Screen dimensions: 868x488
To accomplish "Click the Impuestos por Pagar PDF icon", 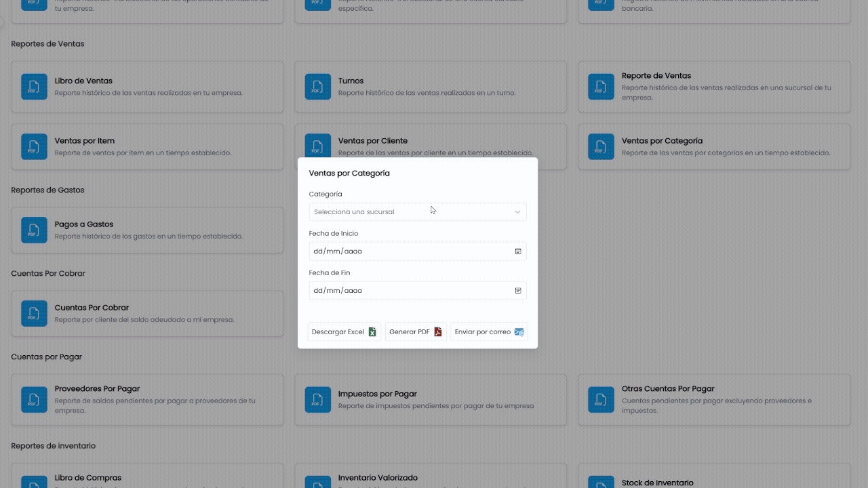I will click(317, 400).
